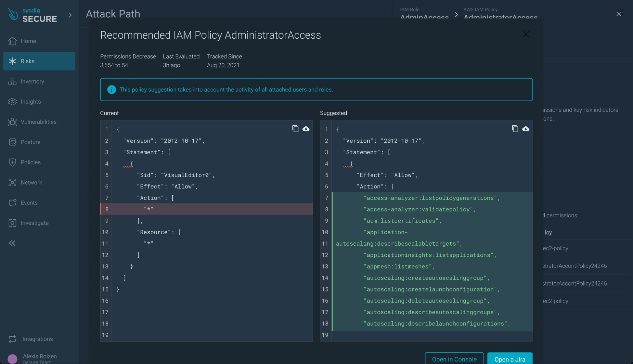
Task: Open the Home sidebar item
Action: click(x=39, y=41)
